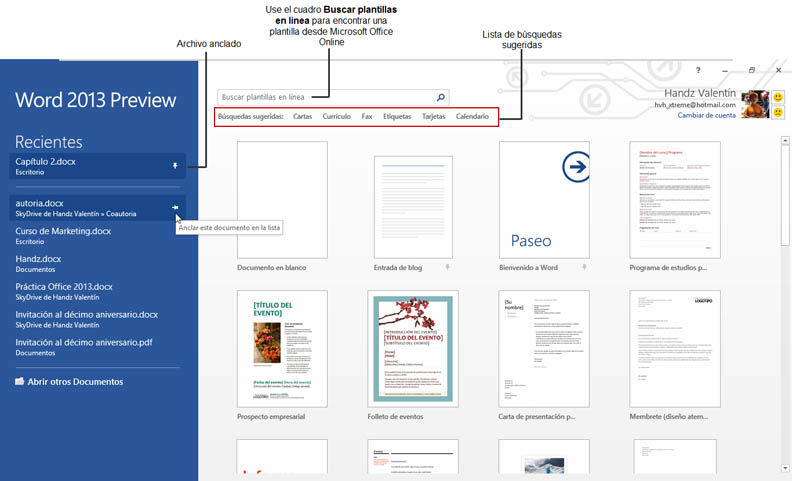792x481 pixels.
Task: Open Invitación al décimo aniversario.pdf
Action: pos(97,347)
